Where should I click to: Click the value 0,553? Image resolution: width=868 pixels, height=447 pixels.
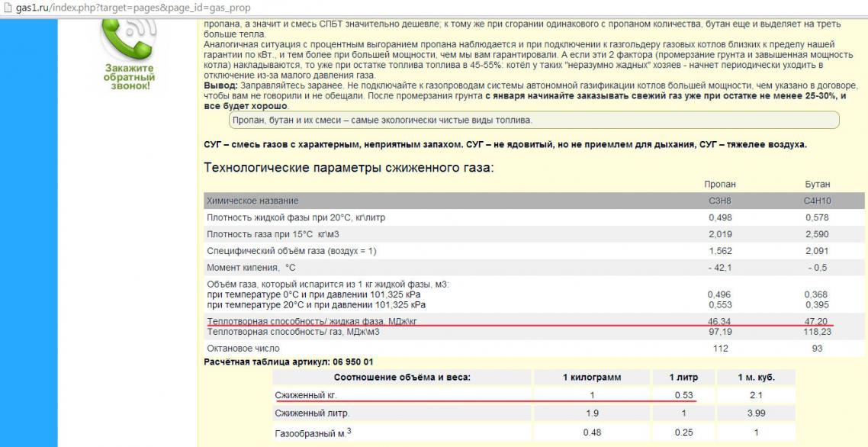[719, 305]
